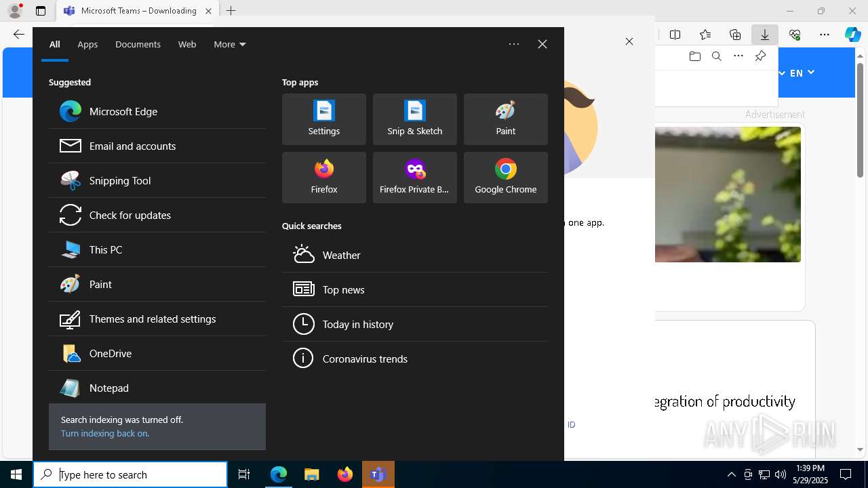Viewport: 868px width, 488px height.
Task: Open downloads folder in downloads flyout
Action: 694,56
